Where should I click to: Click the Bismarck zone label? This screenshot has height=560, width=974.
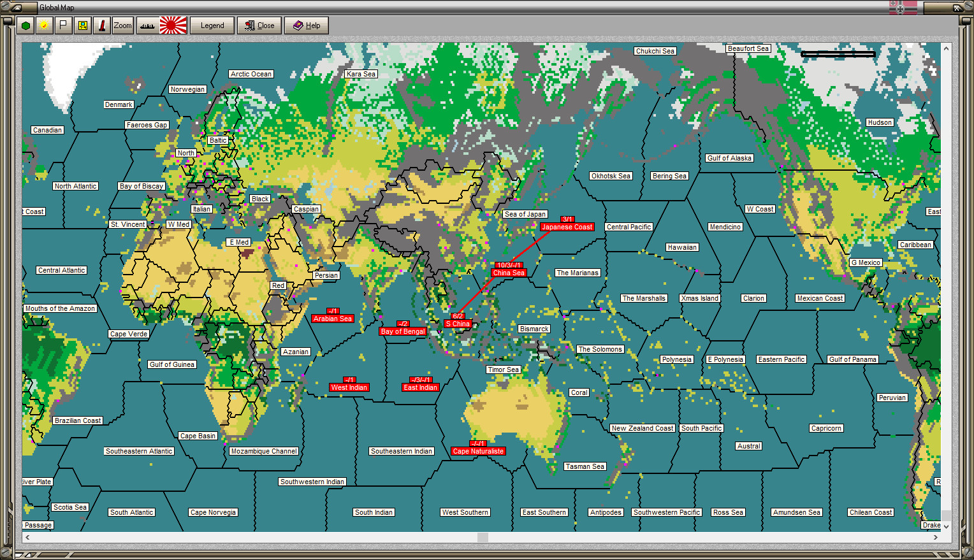(534, 329)
